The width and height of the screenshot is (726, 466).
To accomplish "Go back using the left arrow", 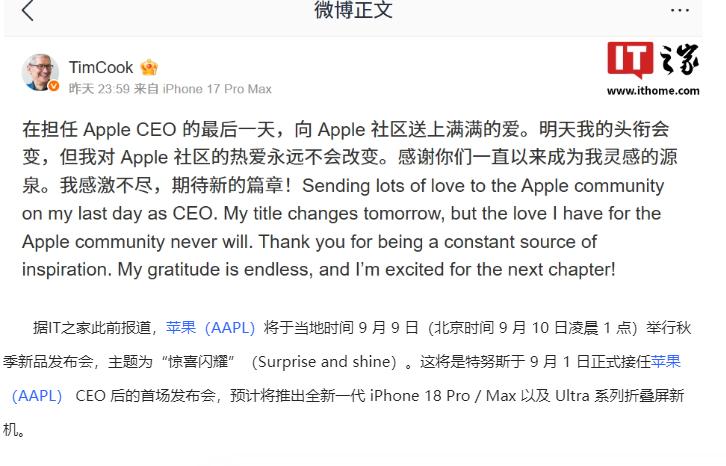I will point(28,10).
